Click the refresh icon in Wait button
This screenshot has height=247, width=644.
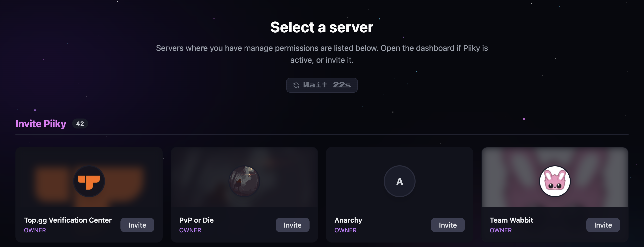click(296, 85)
